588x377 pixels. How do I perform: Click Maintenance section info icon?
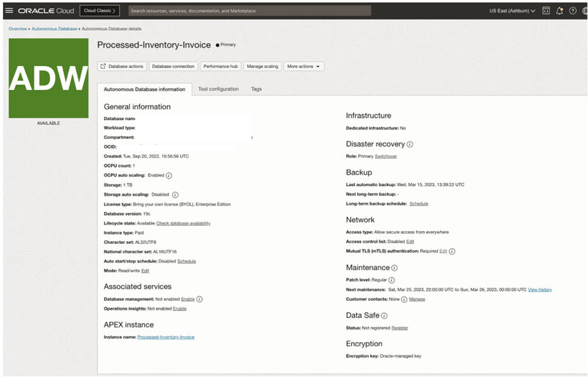(x=395, y=268)
